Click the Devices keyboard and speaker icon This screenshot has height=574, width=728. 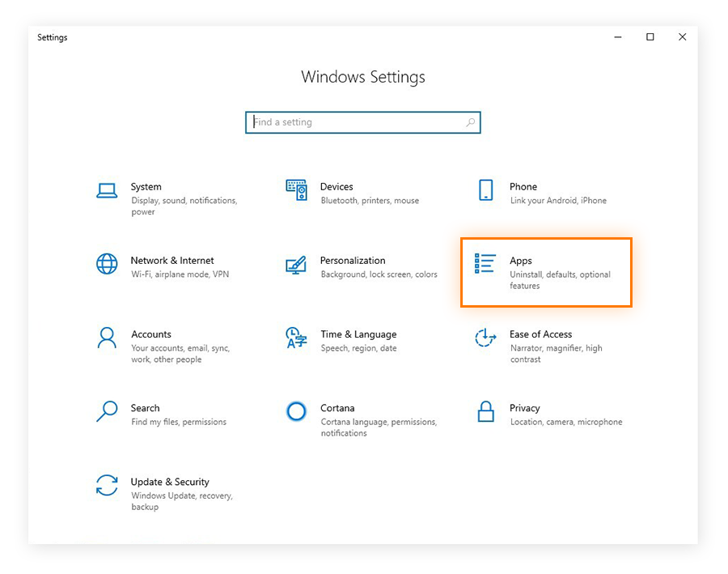click(296, 189)
